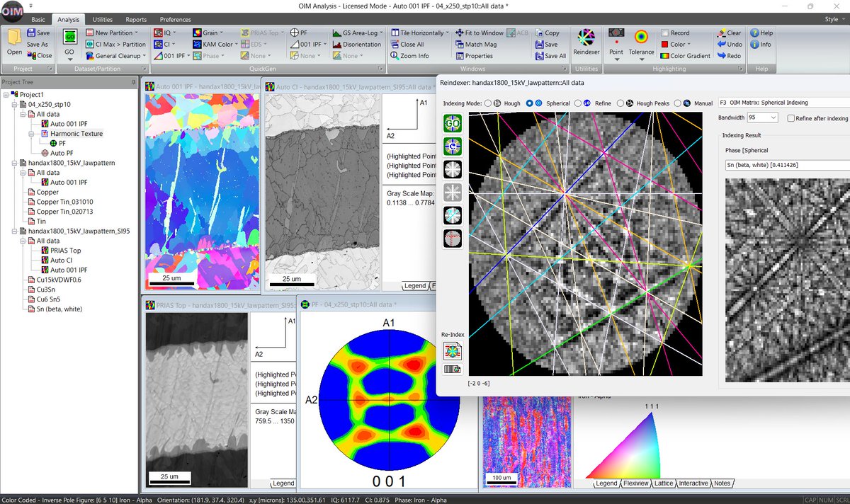
Task: Select the Manual indexing mode radio
Action: point(679,103)
